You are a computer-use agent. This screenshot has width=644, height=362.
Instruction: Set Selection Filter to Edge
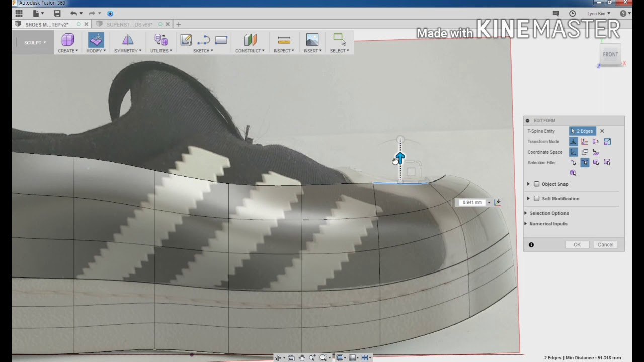[585, 163]
